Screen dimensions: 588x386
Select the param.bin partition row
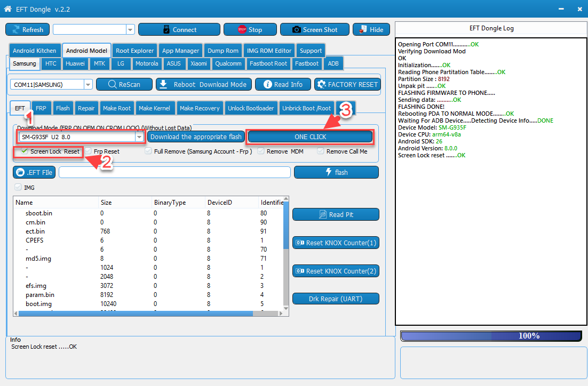click(x=149, y=294)
